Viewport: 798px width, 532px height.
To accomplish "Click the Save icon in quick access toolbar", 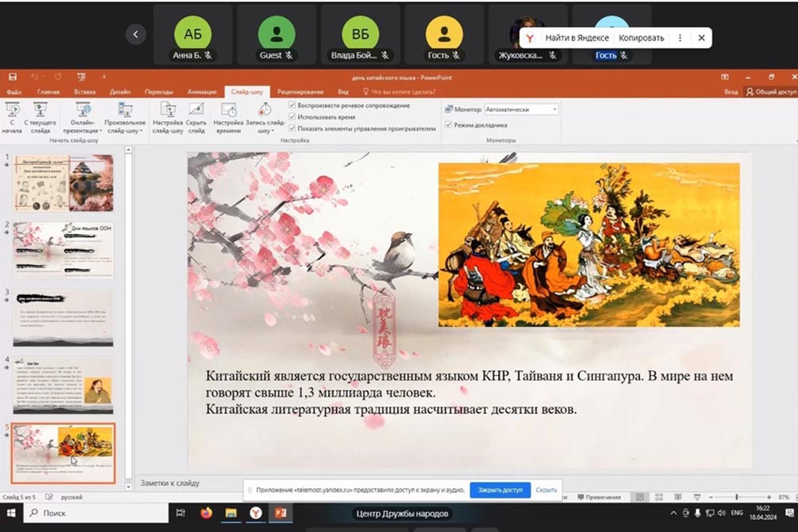I will coord(13,77).
